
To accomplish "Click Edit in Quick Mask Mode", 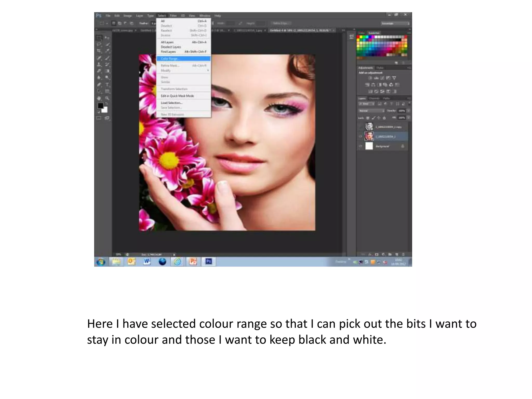I will [x=177, y=96].
